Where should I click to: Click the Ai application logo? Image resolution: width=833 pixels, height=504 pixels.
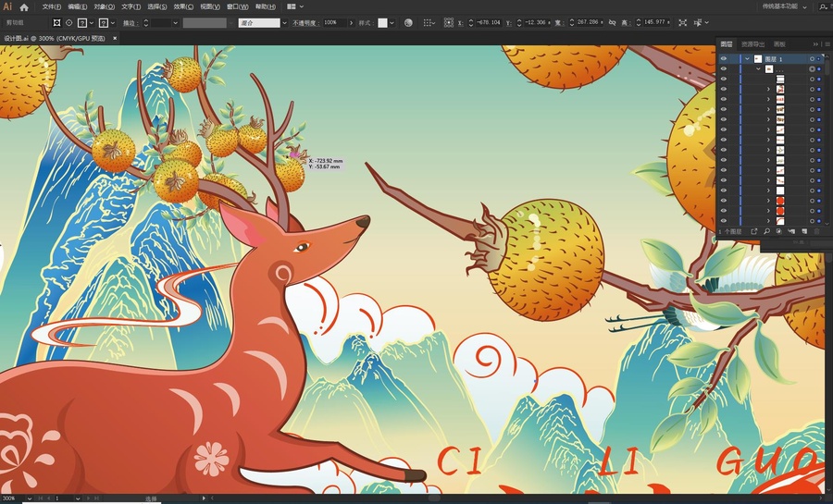[x=7, y=6]
